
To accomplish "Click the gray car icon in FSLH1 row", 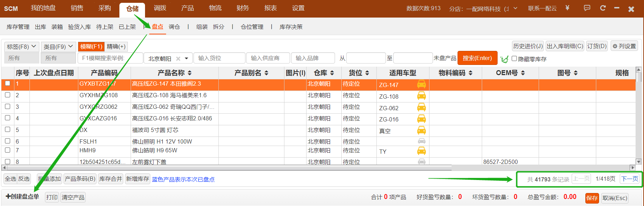I will [421, 141].
